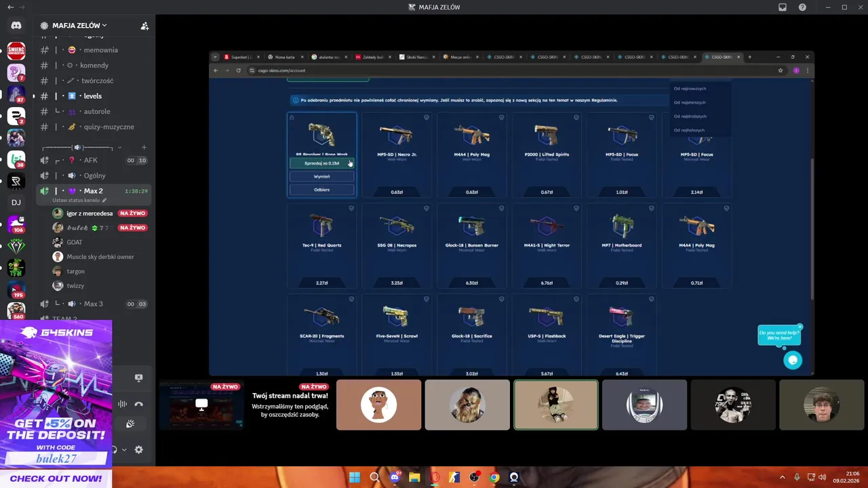Toggle protection shield on MP5-SD Necro Jr. card

pos(427,117)
